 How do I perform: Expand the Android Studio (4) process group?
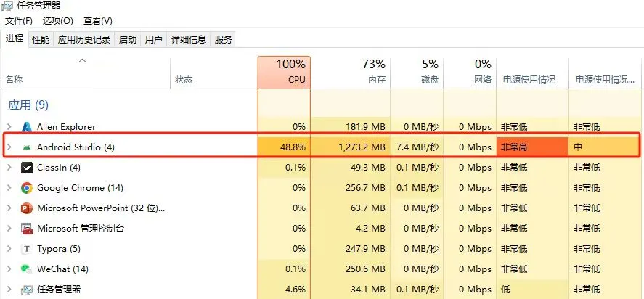click(9, 147)
